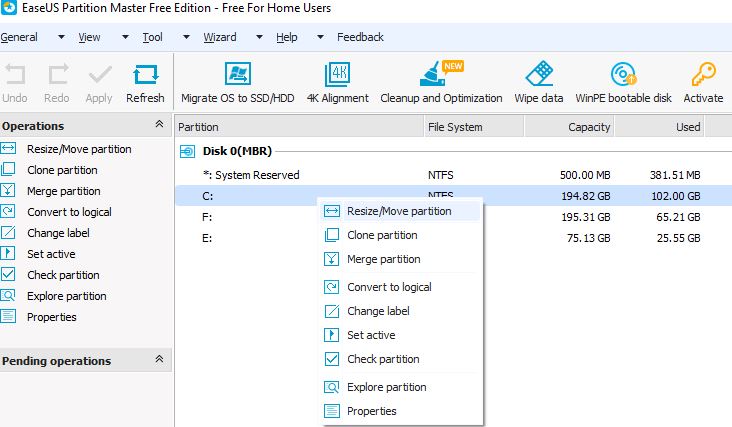Choose Change label in context menu
Viewport: 732px width, 427px height.
click(400, 311)
